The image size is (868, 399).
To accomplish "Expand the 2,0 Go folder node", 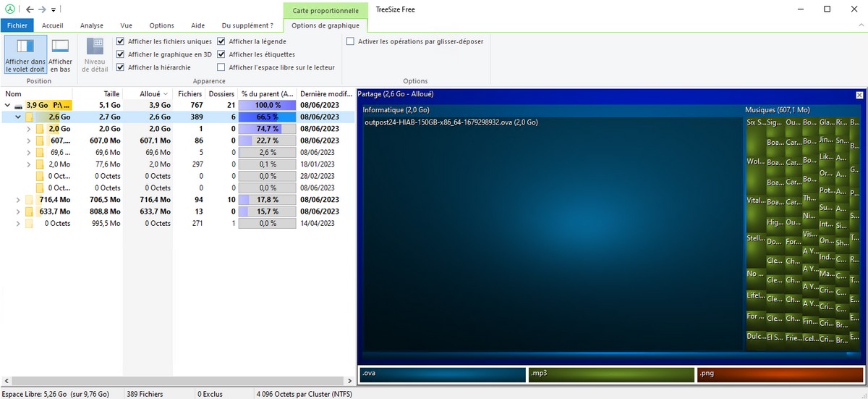I will pos(29,128).
